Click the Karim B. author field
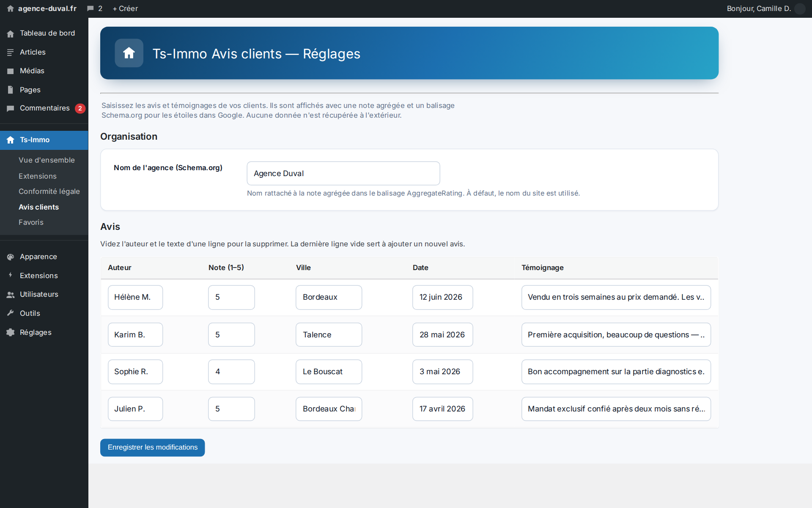812x508 pixels. (135, 335)
